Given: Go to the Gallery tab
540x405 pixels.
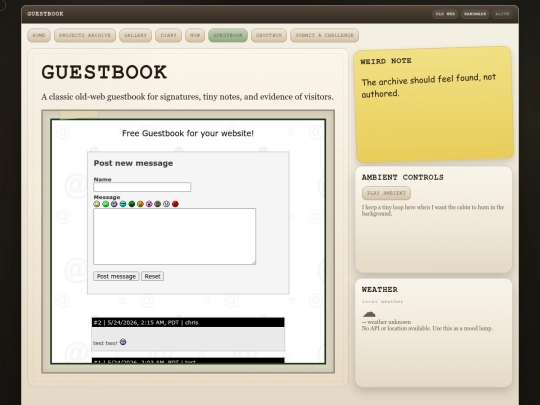Looking at the screenshot, I should tap(135, 35).
